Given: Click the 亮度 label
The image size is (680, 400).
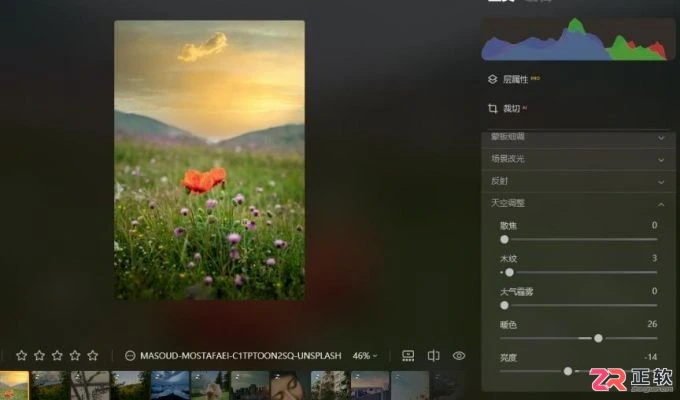Looking at the screenshot, I should click(508, 358).
